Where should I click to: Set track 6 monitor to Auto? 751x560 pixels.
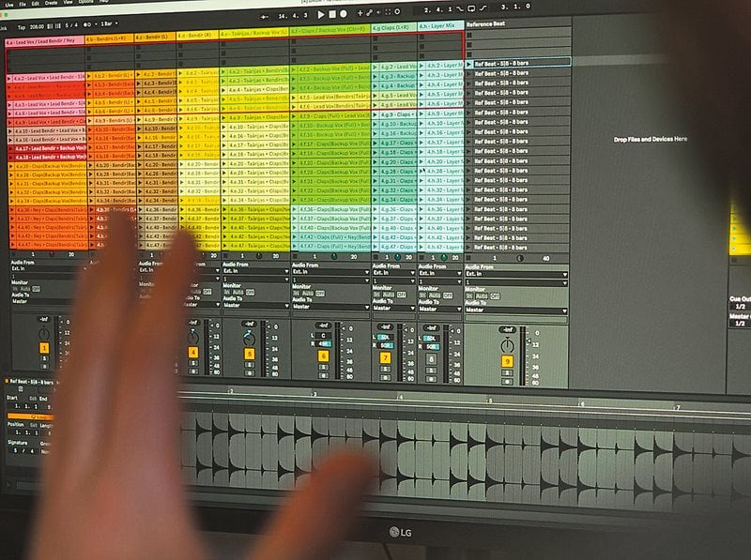(308, 293)
